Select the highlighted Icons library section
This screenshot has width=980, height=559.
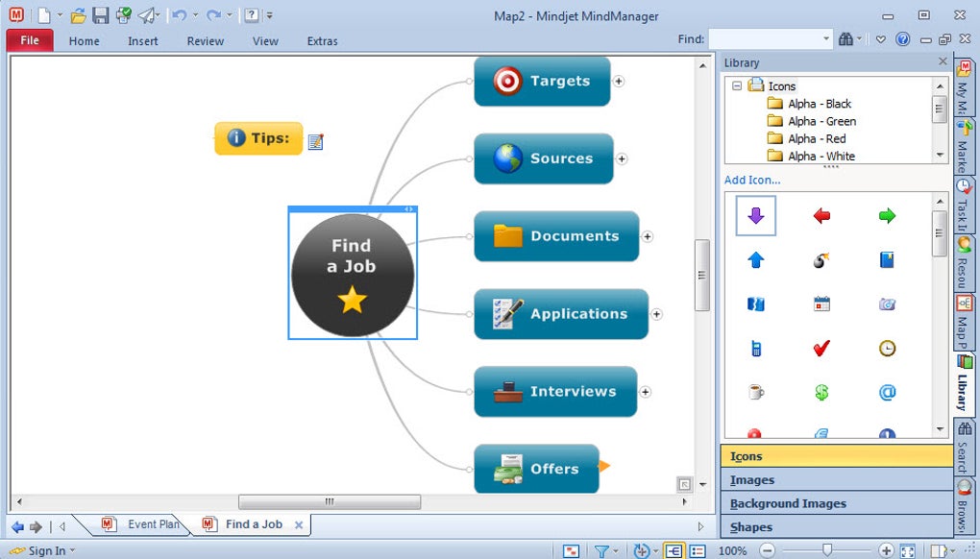pos(836,456)
